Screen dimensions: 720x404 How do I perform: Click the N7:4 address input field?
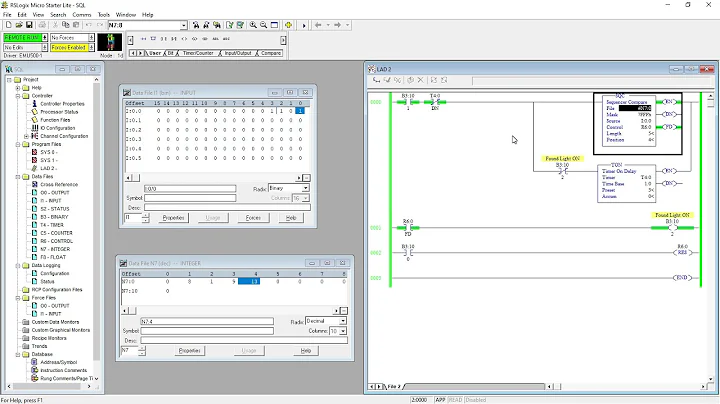pos(207,321)
